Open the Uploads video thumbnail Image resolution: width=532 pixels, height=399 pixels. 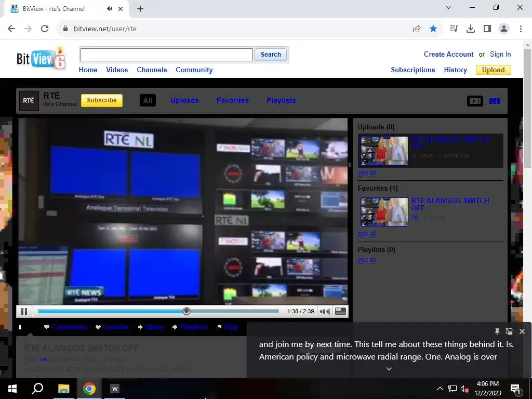384,151
